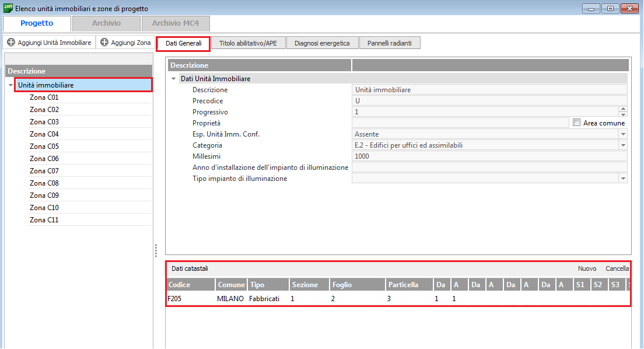This screenshot has height=349, width=644.
Task: Increase the Progressivo value with up arrow
Action: point(623,109)
